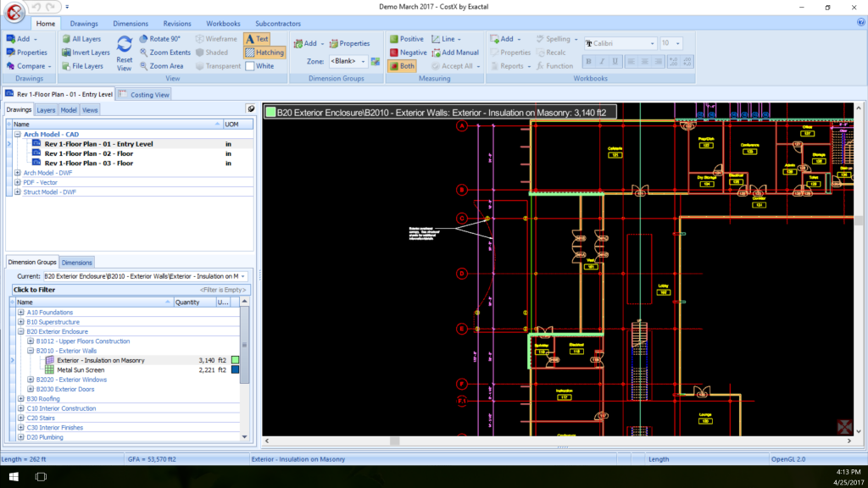Click the Line measuring button

click(445, 39)
